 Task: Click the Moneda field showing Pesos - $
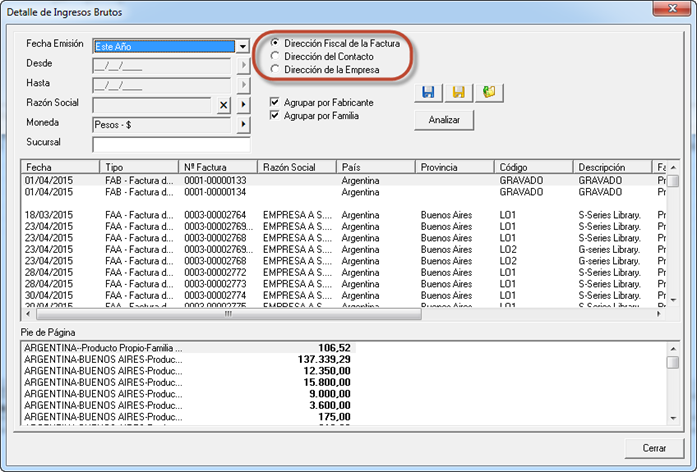(162, 125)
